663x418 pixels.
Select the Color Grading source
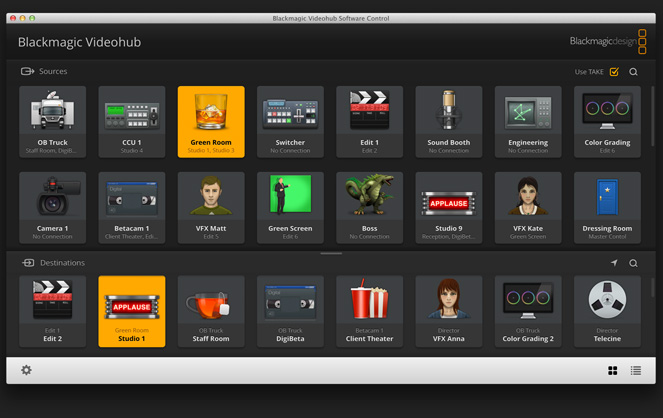[x=607, y=121]
